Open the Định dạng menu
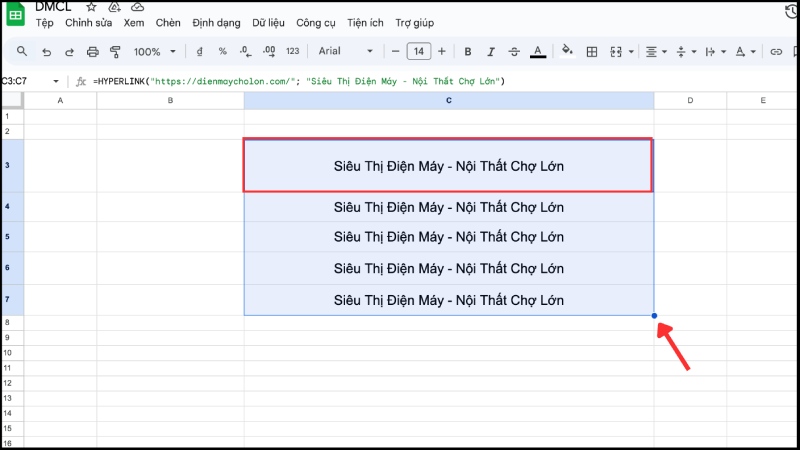The image size is (800, 450). click(216, 23)
